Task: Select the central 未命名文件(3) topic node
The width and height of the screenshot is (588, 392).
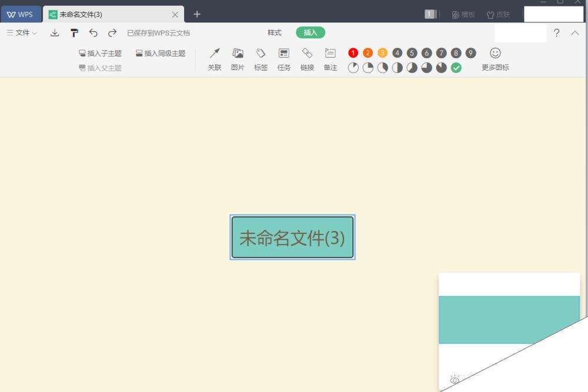Action: click(292, 237)
